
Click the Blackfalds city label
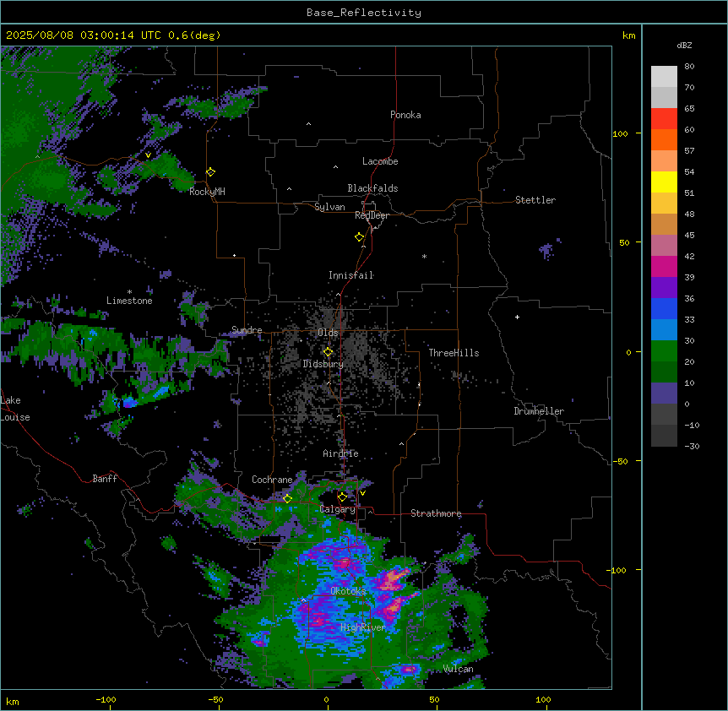pos(372,188)
